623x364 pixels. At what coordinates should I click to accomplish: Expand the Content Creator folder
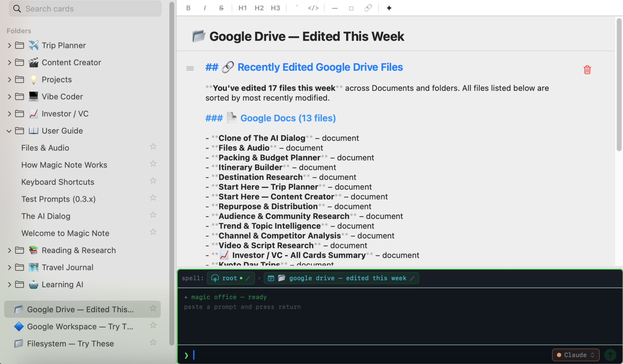[9, 62]
